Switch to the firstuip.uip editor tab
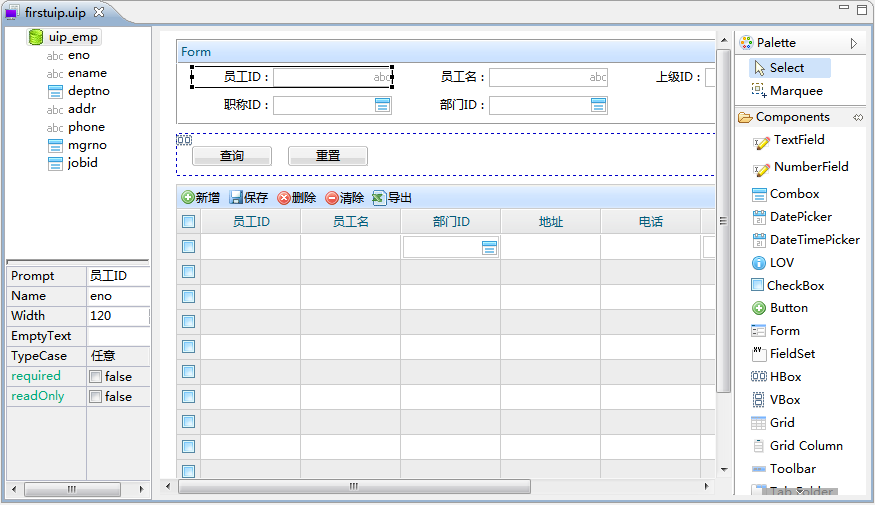The width and height of the screenshot is (875, 505). click(55, 13)
